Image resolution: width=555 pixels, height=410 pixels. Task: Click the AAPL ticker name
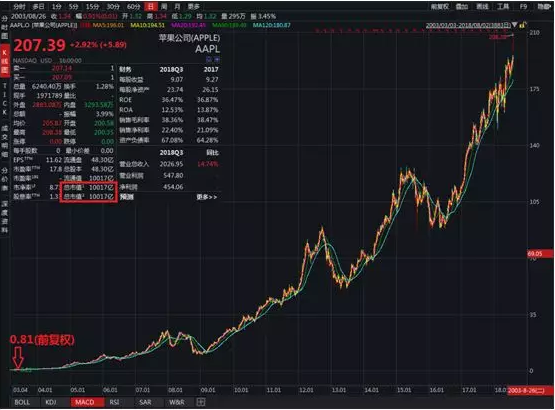(207, 49)
